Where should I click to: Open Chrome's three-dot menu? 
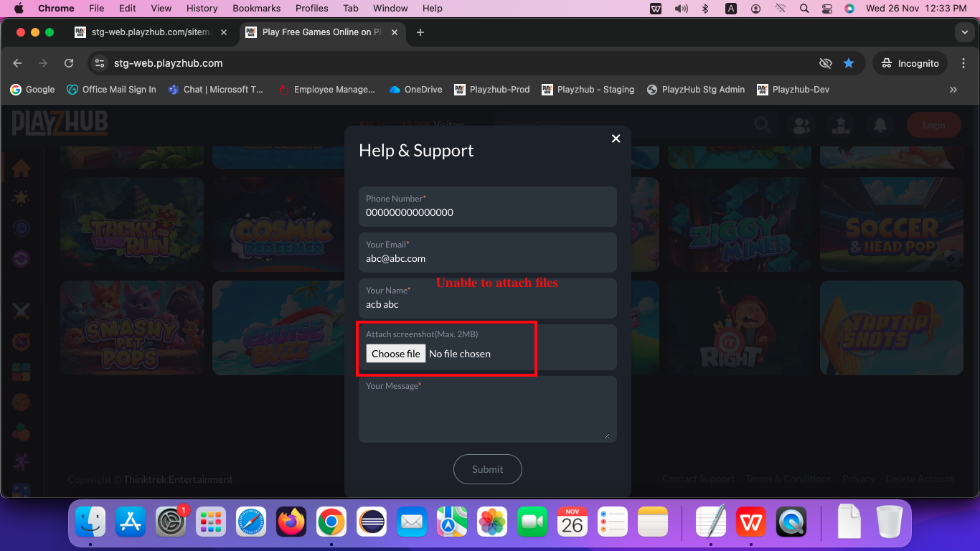pyautogui.click(x=963, y=63)
